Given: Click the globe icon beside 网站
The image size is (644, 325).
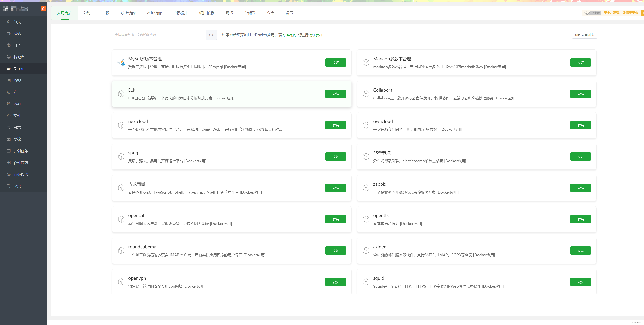Looking at the screenshot, I should click(9, 33).
